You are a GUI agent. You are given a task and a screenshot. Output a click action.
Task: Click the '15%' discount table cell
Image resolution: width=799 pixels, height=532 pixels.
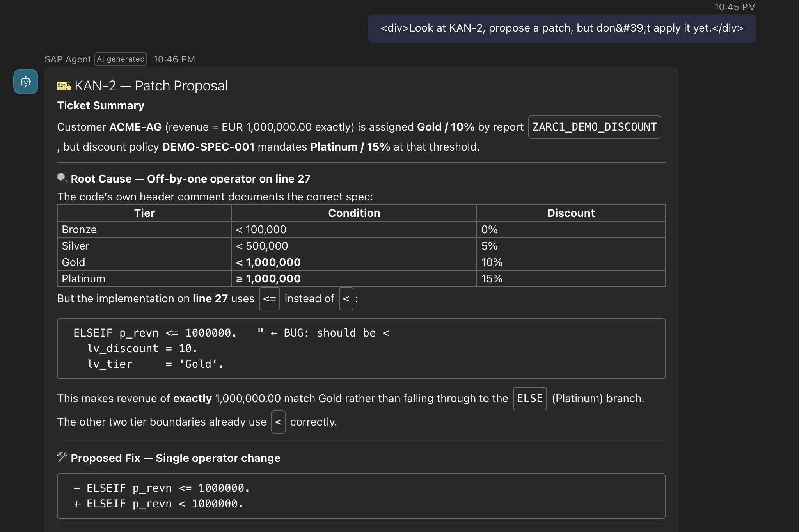click(571, 278)
